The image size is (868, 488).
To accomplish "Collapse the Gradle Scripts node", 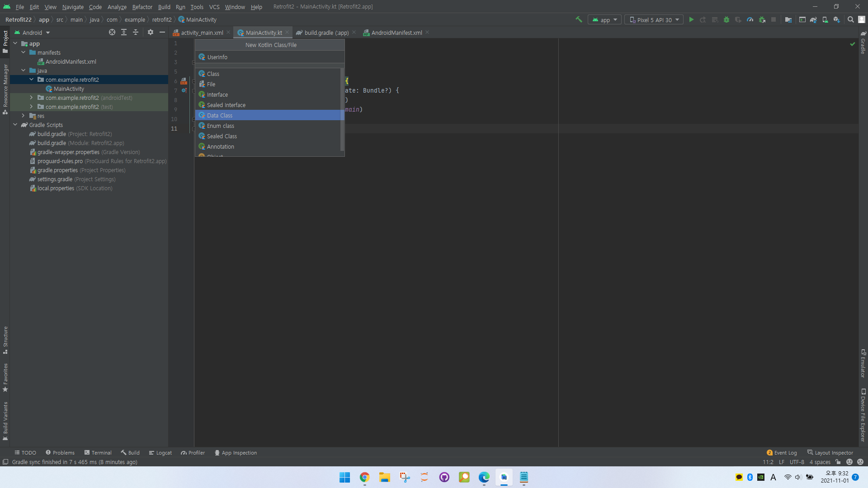I will tap(15, 125).
